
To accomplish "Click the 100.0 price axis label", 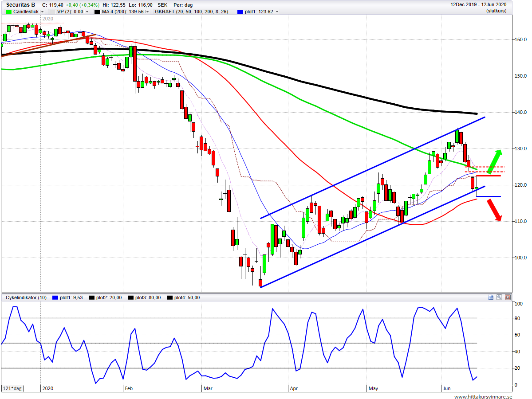I will coord(520,258).
